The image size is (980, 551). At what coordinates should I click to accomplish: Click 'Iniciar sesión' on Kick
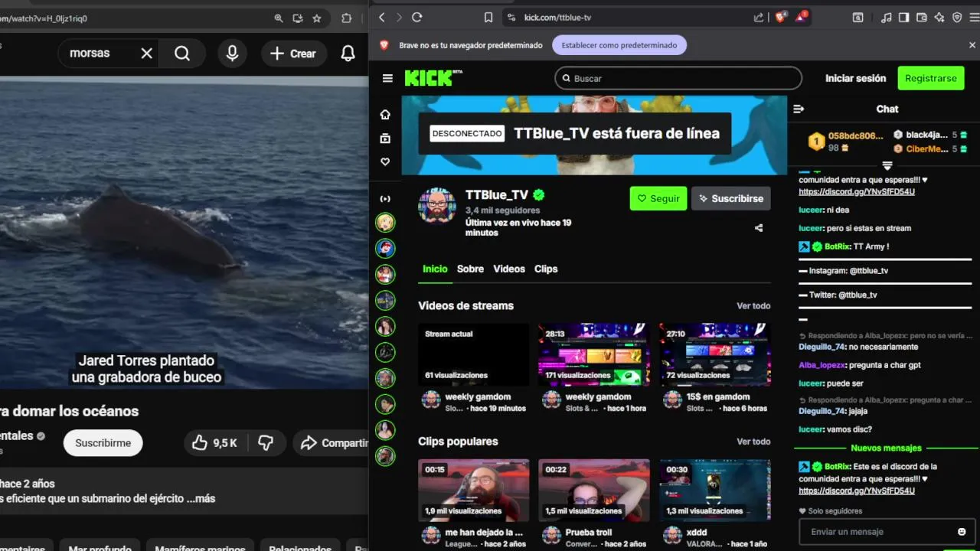click(855, 78)
